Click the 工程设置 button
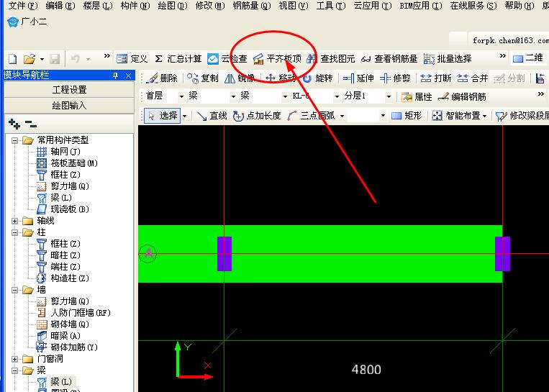 [69, 90]
